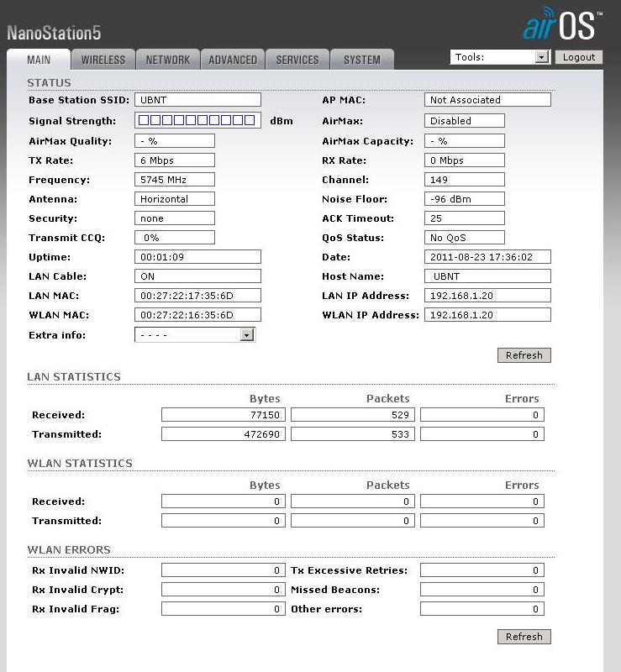Click the AirMax Quality percent field
The height and width of the screenshot is (672, 621).
point(175,140)
